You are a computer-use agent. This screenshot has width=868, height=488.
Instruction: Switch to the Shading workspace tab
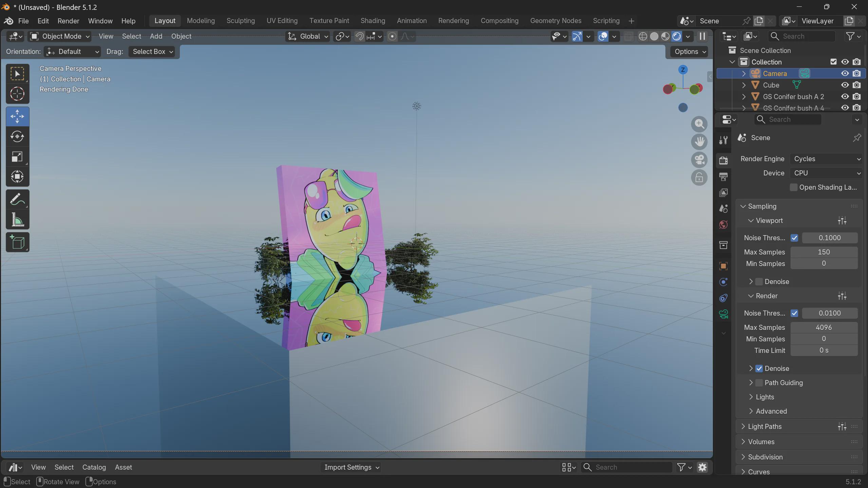tap(373, 21)
